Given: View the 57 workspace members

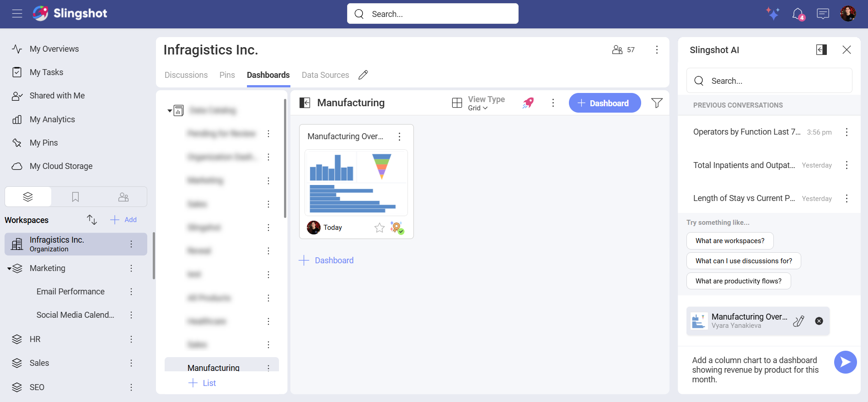Looking at the screenshot, I should (623, 50).
